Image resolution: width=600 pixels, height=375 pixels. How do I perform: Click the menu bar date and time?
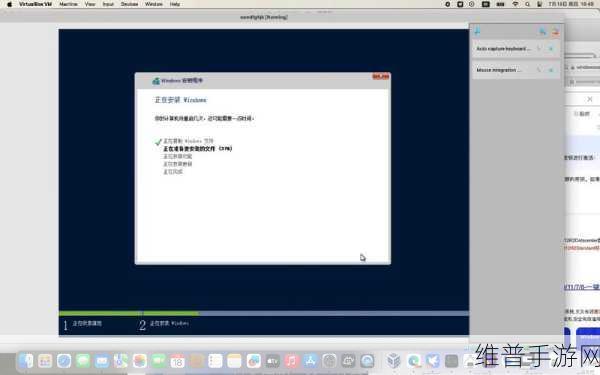click(x=571, y=4)
